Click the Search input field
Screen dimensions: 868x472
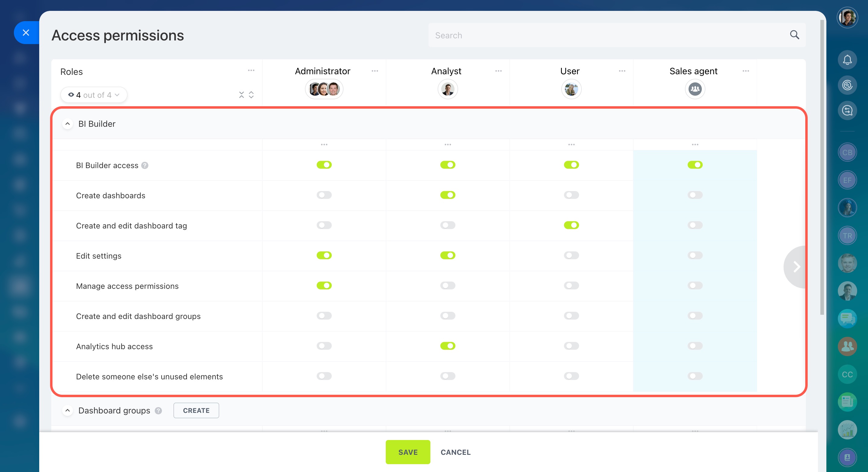pyautogui.click(x=607, y=35)
